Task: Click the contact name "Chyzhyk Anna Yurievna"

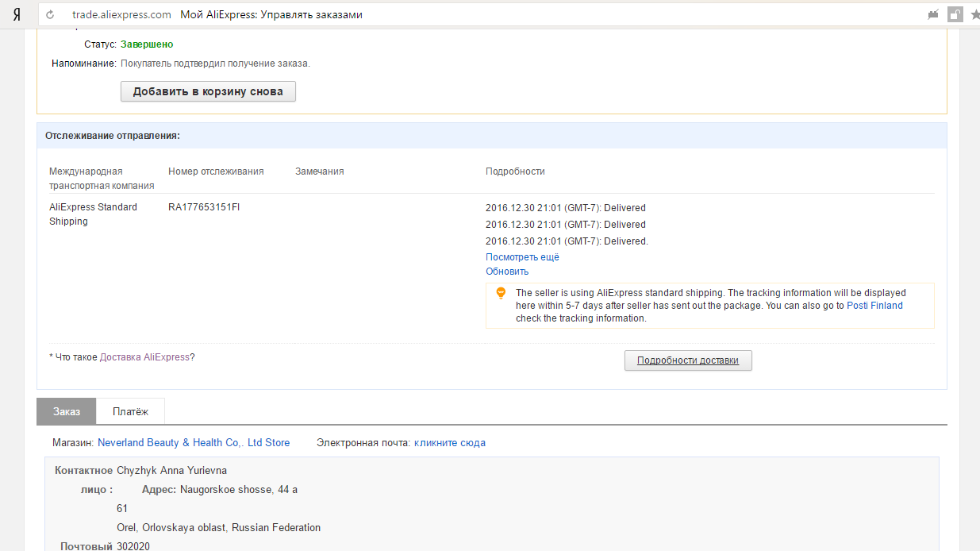Action: point(171,471)
